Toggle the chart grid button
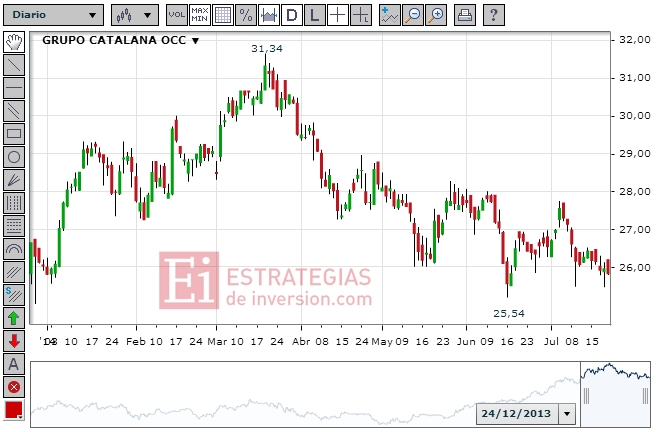 223,15
